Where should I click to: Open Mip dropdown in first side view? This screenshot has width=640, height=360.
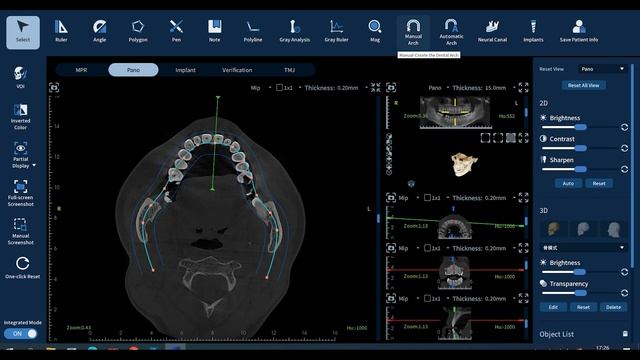418,198
